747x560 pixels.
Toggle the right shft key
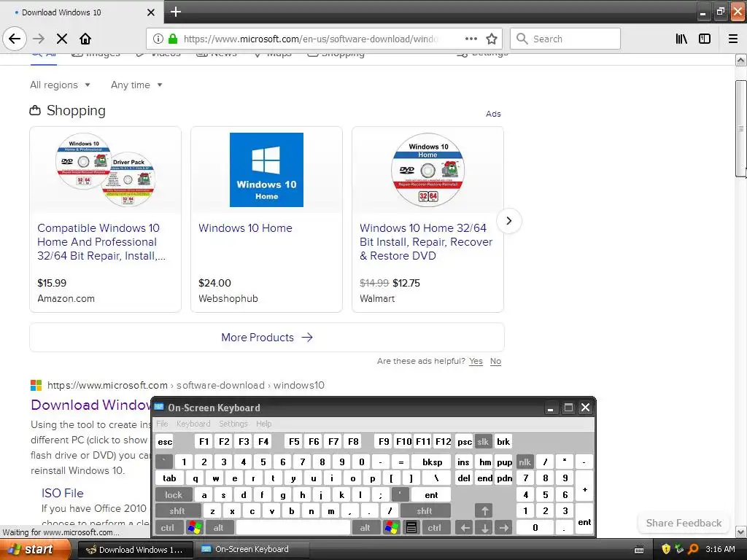click(x=425, y=511)
